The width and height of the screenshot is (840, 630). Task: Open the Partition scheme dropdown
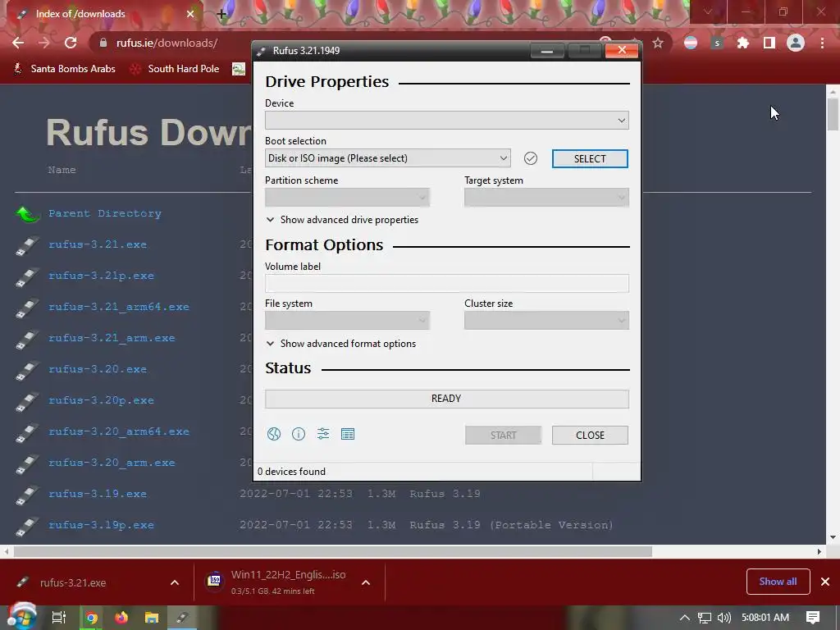347,197
